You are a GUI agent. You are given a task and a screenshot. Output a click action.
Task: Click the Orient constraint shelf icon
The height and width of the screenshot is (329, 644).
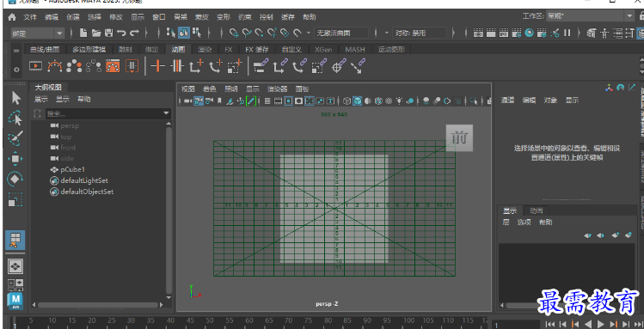[299, 66]
